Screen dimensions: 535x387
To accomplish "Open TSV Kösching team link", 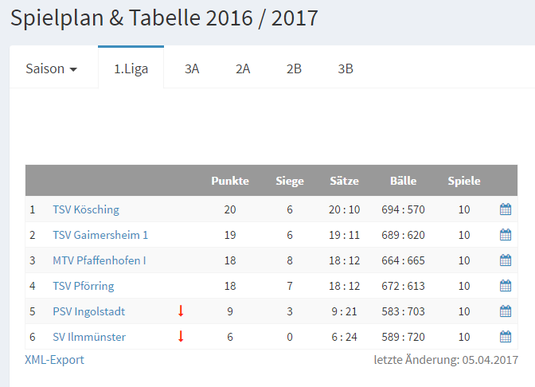I will pyautogui.click(x=86, y=209).
